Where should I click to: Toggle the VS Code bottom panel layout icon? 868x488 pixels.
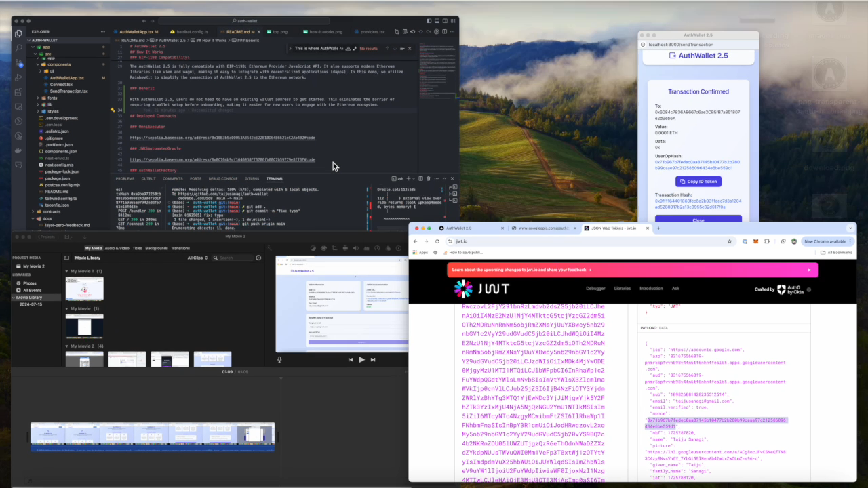(x=437, y=20)
